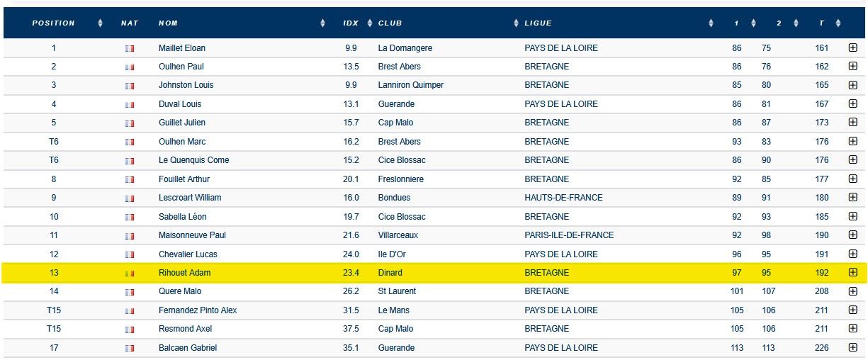This screenshot has width=868, height=360.
Task: Sort by total T column
Action: tap(822, 23)
